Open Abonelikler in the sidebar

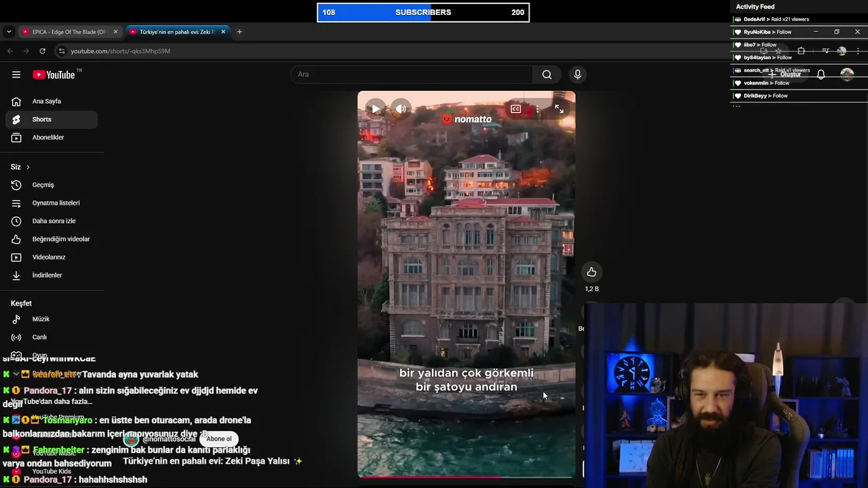click(52, 138)
